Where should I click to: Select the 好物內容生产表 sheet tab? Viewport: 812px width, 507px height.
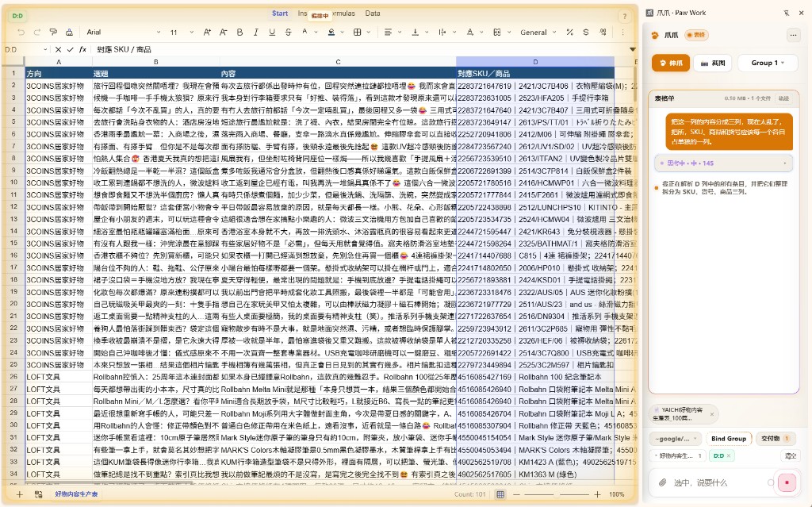(76, 494)
